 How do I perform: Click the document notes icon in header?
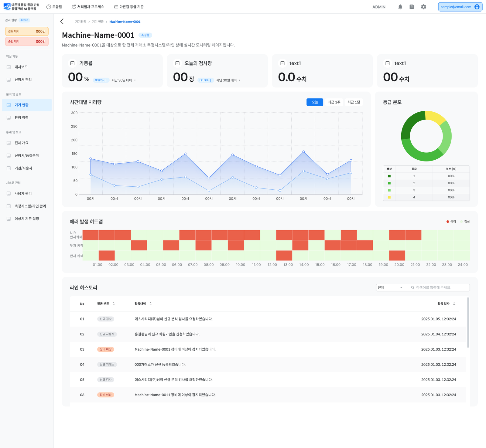(x=412, y=7)
